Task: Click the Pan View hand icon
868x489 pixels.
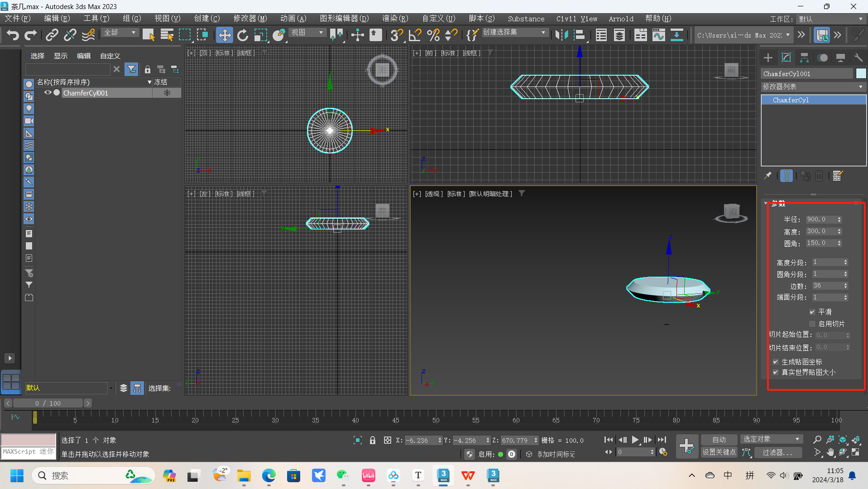Action: [x=830, y=452]
